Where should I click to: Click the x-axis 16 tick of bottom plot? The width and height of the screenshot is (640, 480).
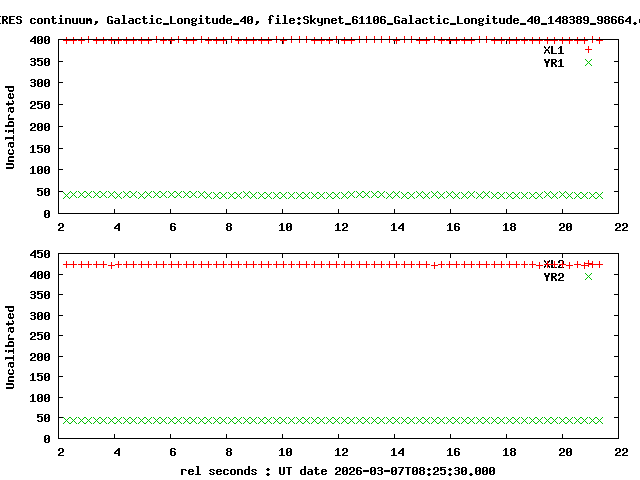click(x=453, y=452)
